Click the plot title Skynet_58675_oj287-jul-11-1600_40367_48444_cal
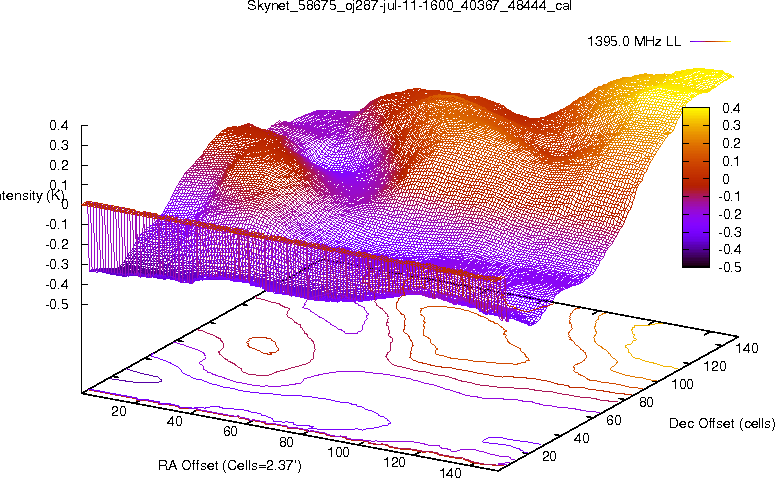The image size is (775, 478). coord(409,6)
